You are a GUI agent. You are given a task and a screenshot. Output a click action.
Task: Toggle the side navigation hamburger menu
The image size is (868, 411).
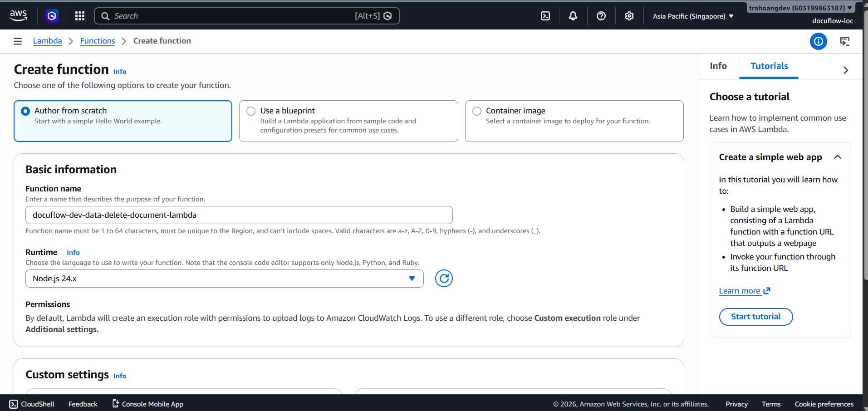pos(18,41)
